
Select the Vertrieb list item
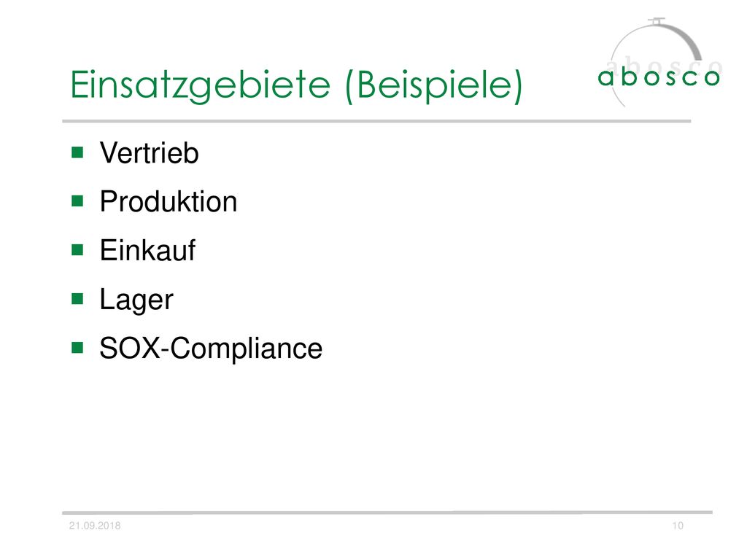(x=149, y=153)
